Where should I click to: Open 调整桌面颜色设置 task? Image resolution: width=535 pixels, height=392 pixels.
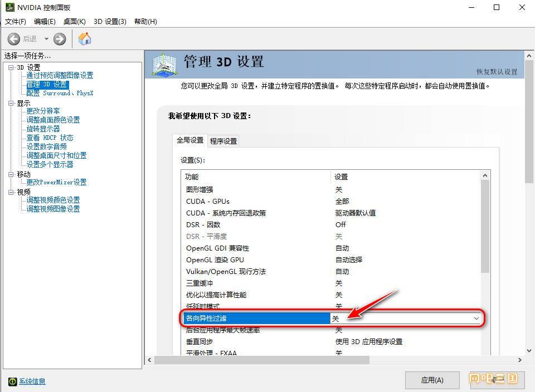point(53,120)
